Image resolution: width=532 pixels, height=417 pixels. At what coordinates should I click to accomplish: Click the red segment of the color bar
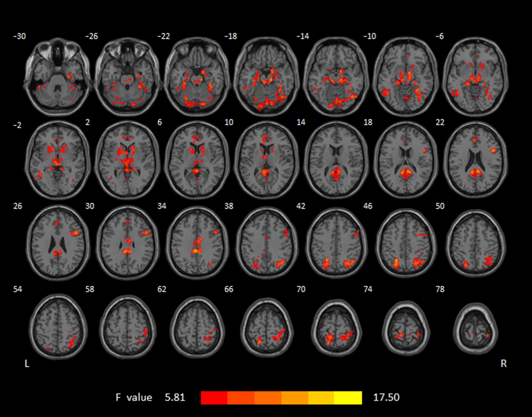click(x=214, y=398)
